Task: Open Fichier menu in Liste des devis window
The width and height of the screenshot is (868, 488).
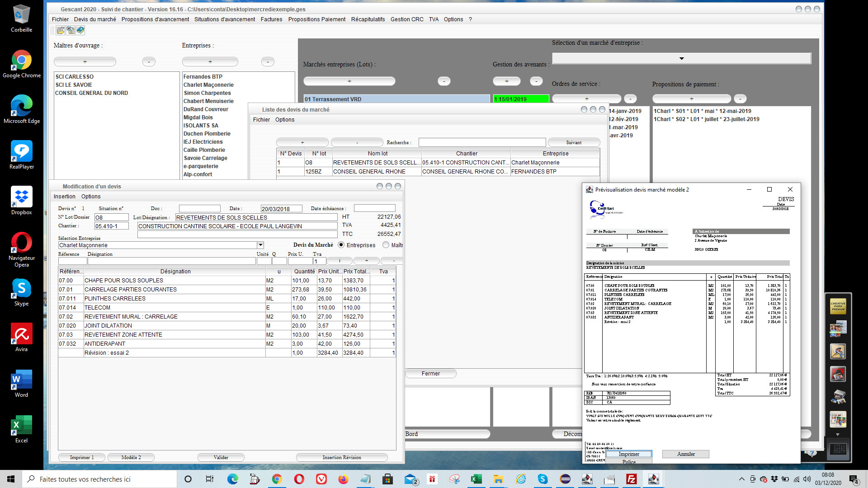Action: point(261,120)
